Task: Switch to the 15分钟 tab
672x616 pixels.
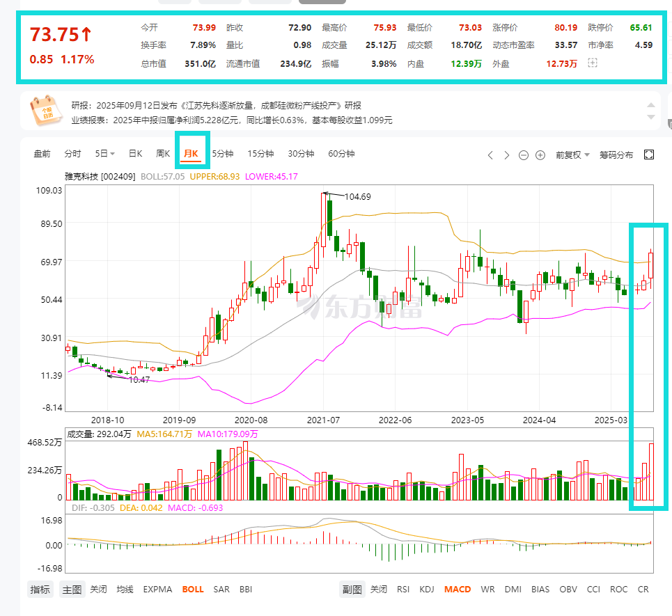Action: [260, 154]
